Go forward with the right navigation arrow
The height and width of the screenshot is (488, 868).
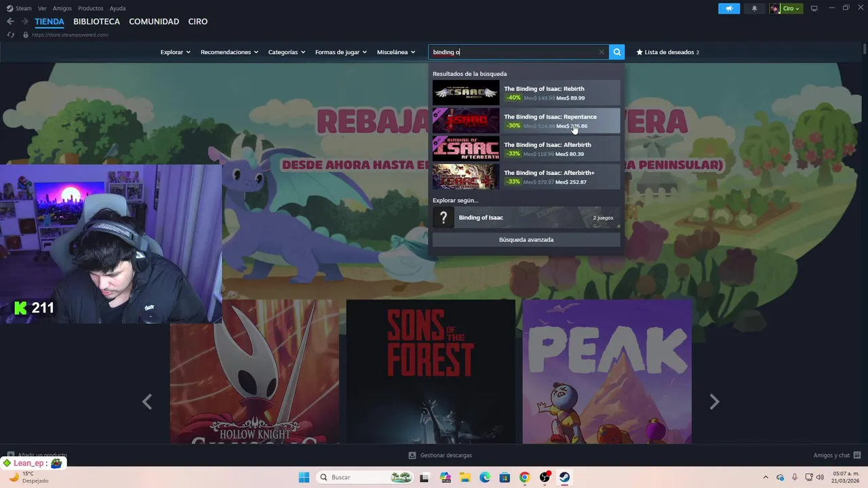pos(24,22)
